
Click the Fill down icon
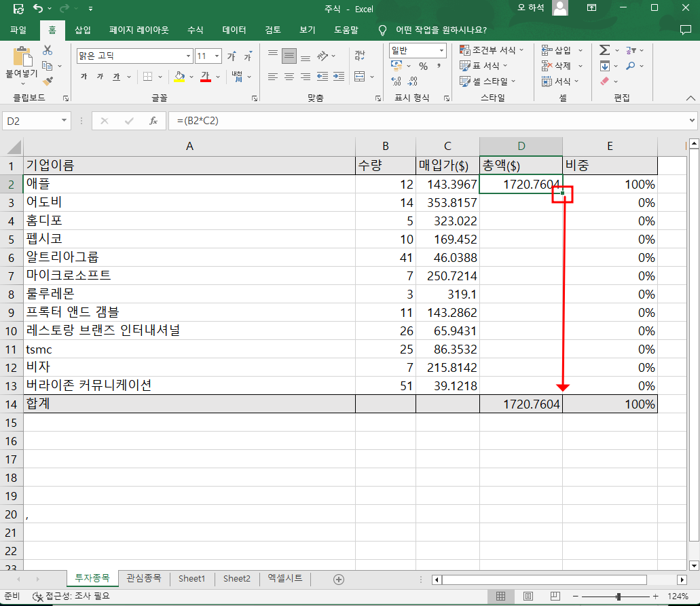coord(604,66)
